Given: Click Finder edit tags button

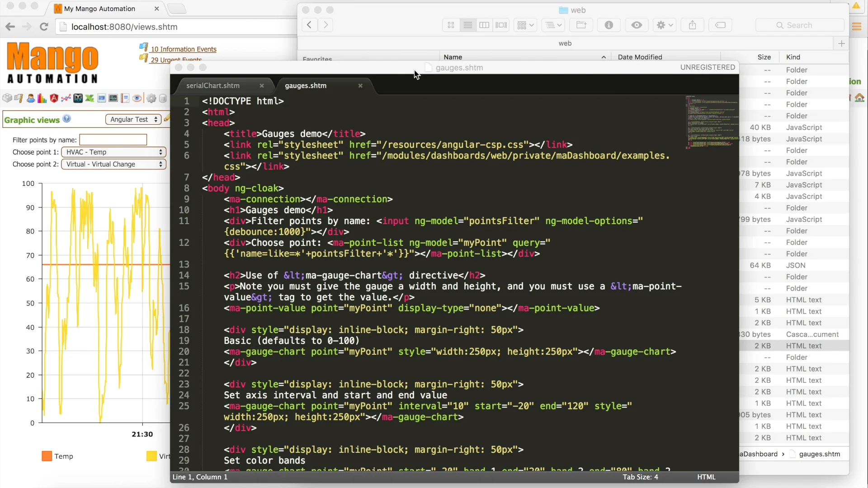Looking at the screenshot, I should (720, 25).
